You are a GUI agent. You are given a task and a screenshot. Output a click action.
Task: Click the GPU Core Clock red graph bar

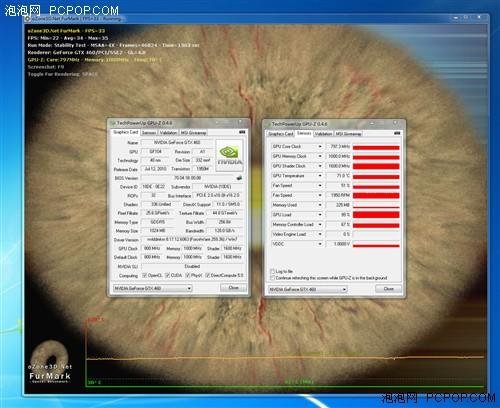[x=376, y=147]
